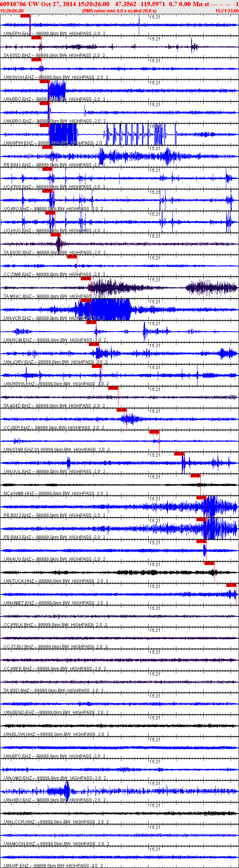239x868 pixels.
Task: Select the pick marker on UW WPW trace
Action: pos(44,125)
